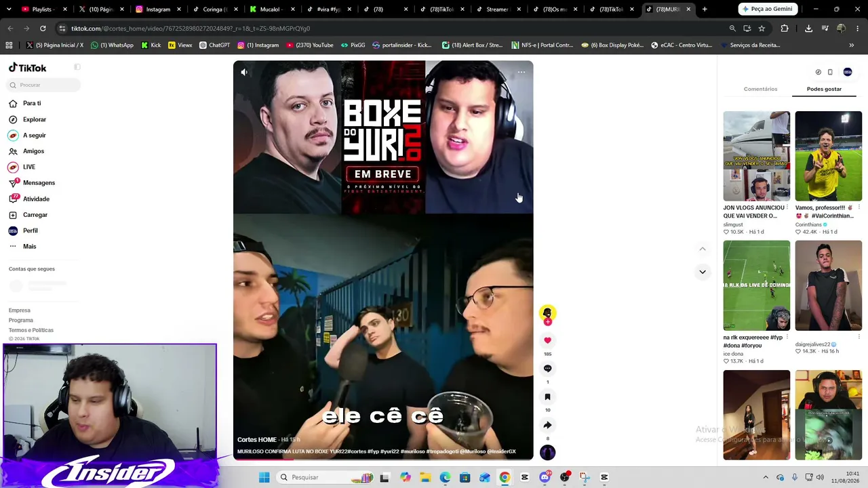Open the profile avatar in TikTok top bar

tap(848, 72)
